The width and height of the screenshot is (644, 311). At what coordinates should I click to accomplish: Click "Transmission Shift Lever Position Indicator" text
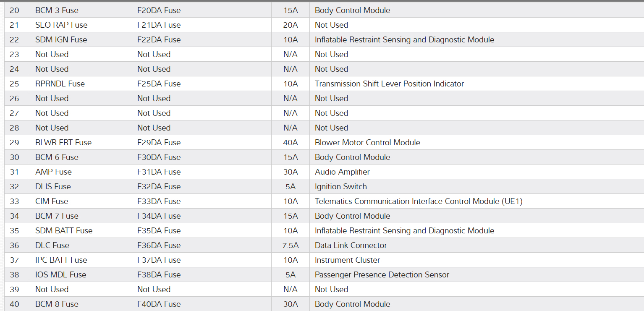pos(389,84)
